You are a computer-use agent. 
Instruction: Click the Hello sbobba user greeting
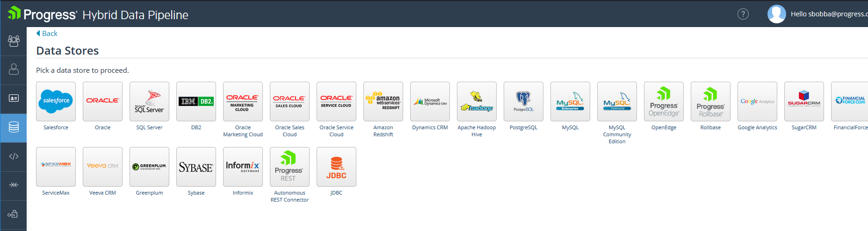[x=829, y=14]
